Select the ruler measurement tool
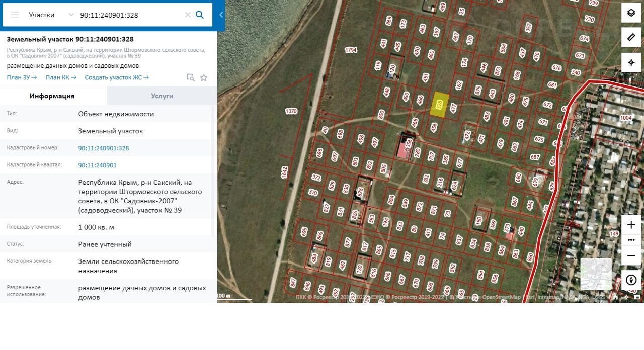Screen dimensions: 644x350 tap(631, 38)
